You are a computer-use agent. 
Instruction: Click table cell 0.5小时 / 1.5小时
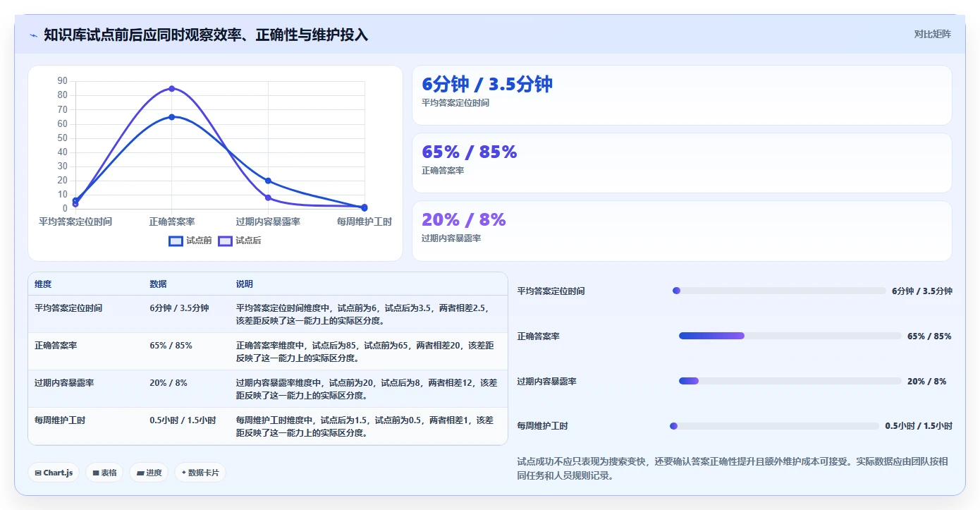coord(183,420)
